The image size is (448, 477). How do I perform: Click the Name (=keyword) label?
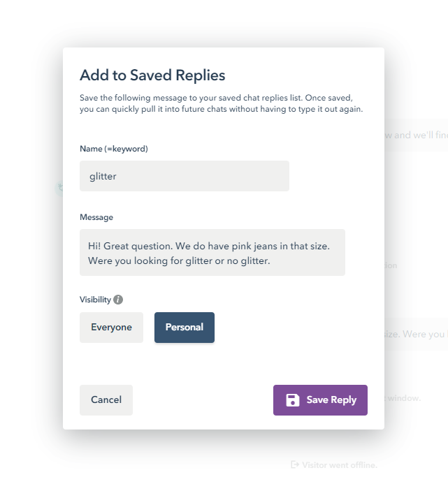coord(114,149)
